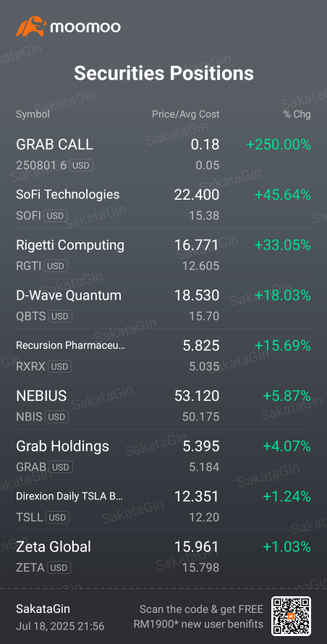Open the D-Wave Quantum position
327x644 pixels.
point(163,305)
